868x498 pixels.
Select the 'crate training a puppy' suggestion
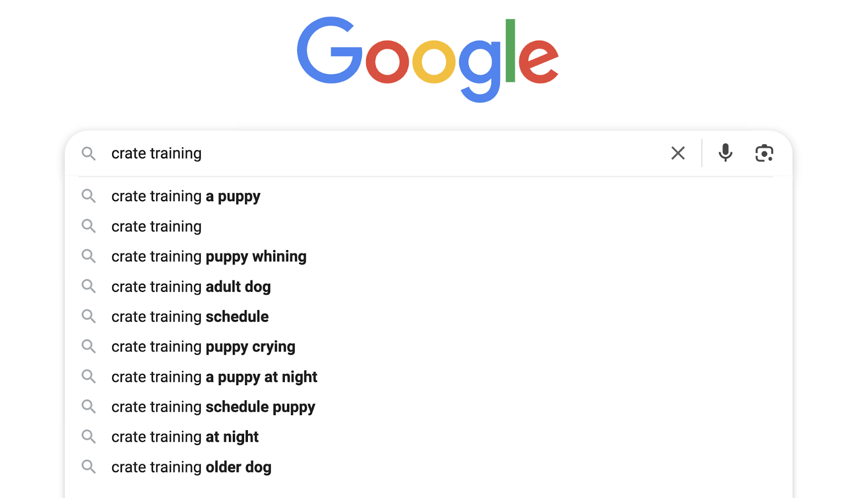pyautogui.click(x=186, y=196)
